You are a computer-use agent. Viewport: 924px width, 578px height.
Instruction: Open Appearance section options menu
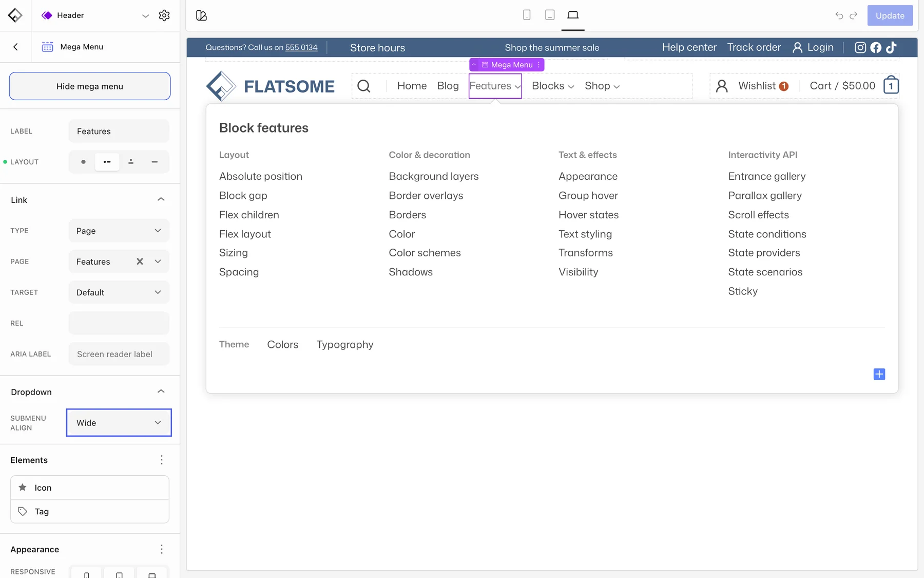tap(162, 549)
